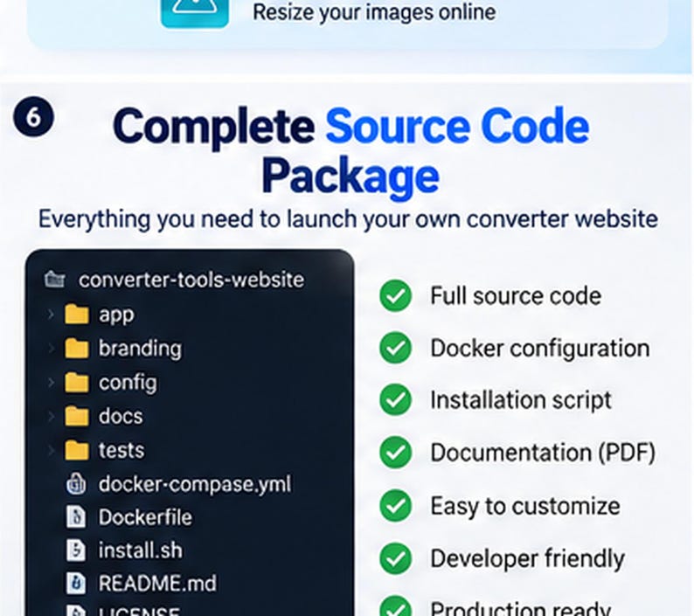Click the 'Documentation (PDF)' feature text

point(543,453)
